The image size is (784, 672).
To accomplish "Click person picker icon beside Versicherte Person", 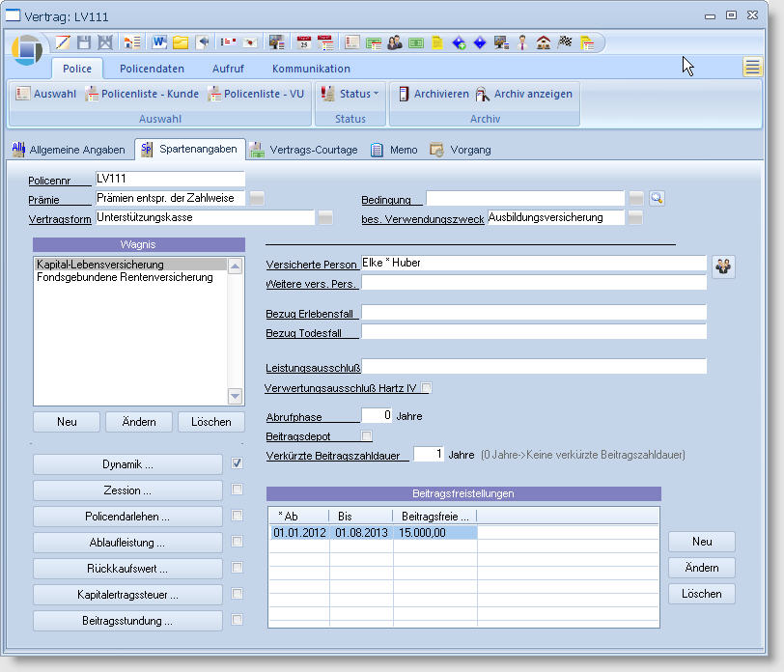I will (x=723, y=267).
